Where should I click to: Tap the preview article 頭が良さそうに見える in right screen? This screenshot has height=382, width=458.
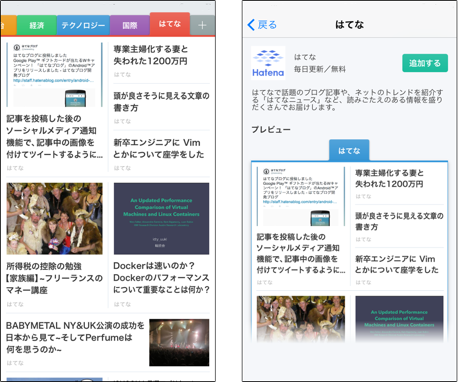click(399, 221)
